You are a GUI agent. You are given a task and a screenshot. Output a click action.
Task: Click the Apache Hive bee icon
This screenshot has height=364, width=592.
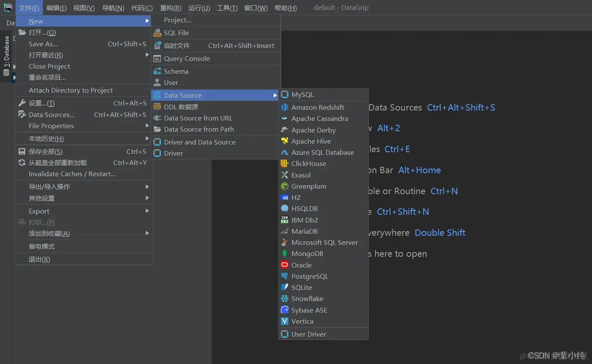pyautogui.click(x=285, y=141)
